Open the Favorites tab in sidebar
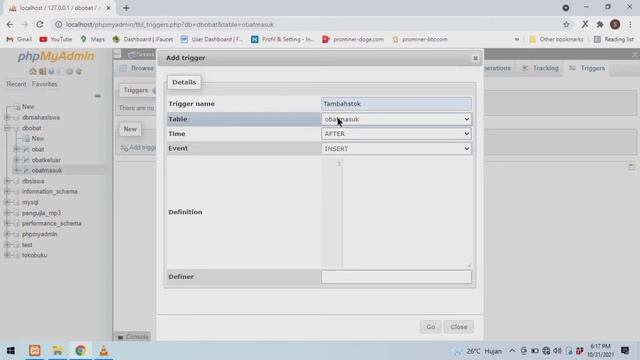The width and height of the screenshot is (640, 360). click(44, 84)
